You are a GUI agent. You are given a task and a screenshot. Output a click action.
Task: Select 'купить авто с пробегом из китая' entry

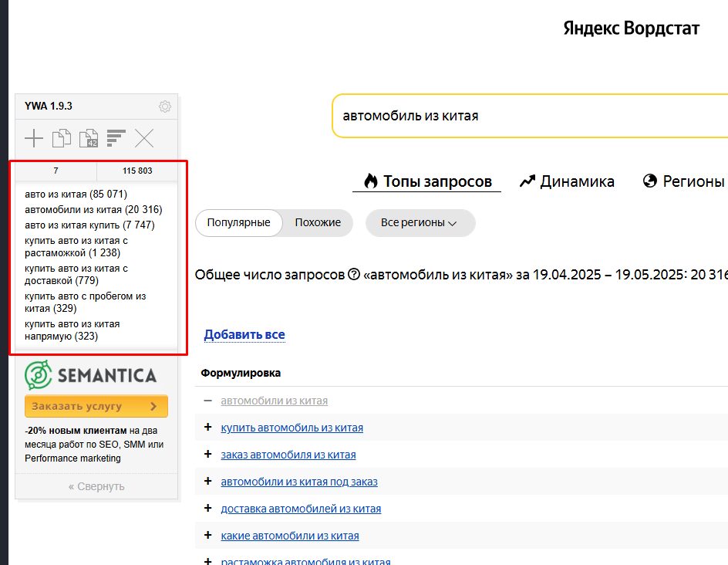coord(86,303)
